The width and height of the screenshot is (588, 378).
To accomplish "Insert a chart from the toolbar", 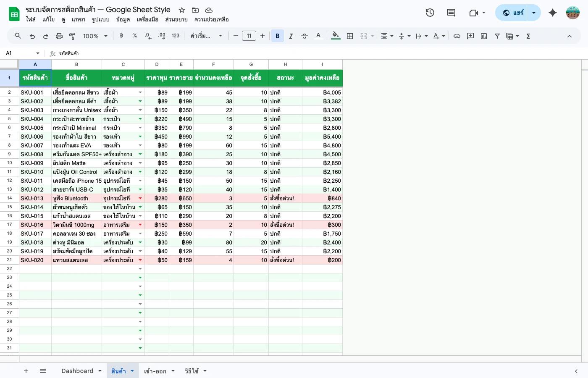I will pos(483,36).
